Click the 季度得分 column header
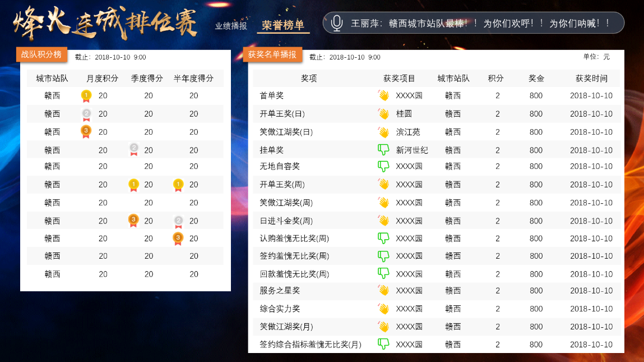 [x=147, y=78]
